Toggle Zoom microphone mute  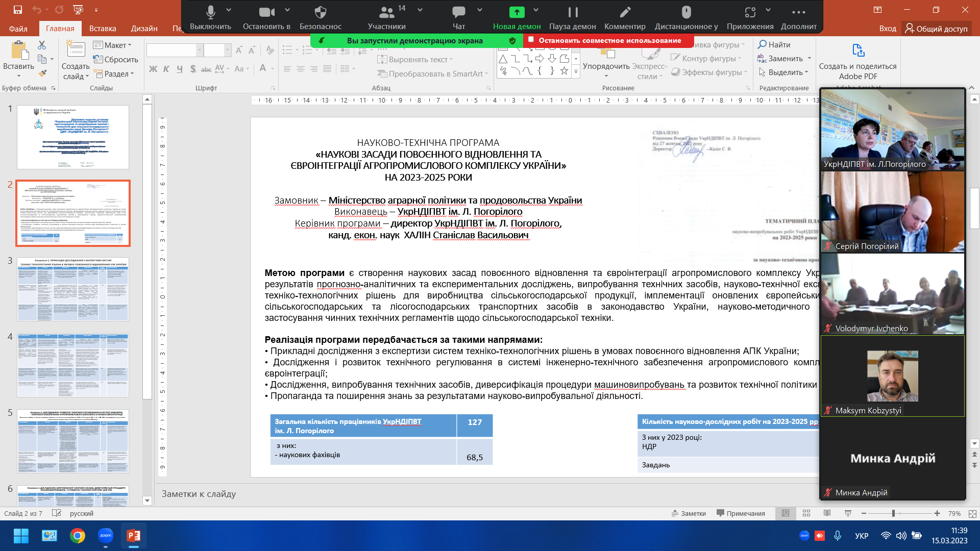[x=210, y=12]
